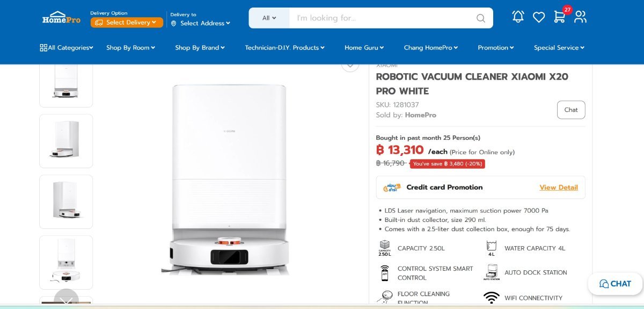The height and width of the screenshot is (309, 644).
Task: Open the notifications bell
Action: [518, 17]
